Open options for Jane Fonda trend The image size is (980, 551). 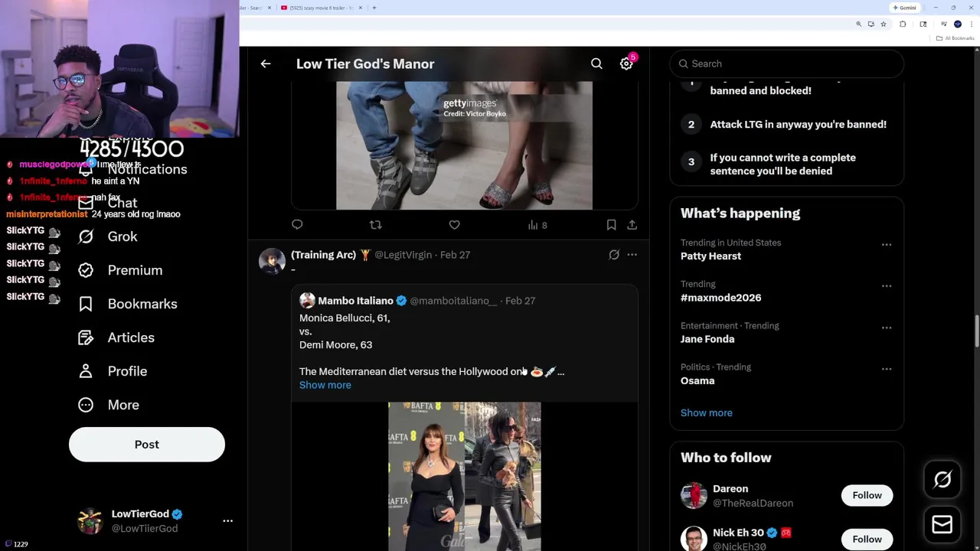pyautogui.click(x=887, y=328)
